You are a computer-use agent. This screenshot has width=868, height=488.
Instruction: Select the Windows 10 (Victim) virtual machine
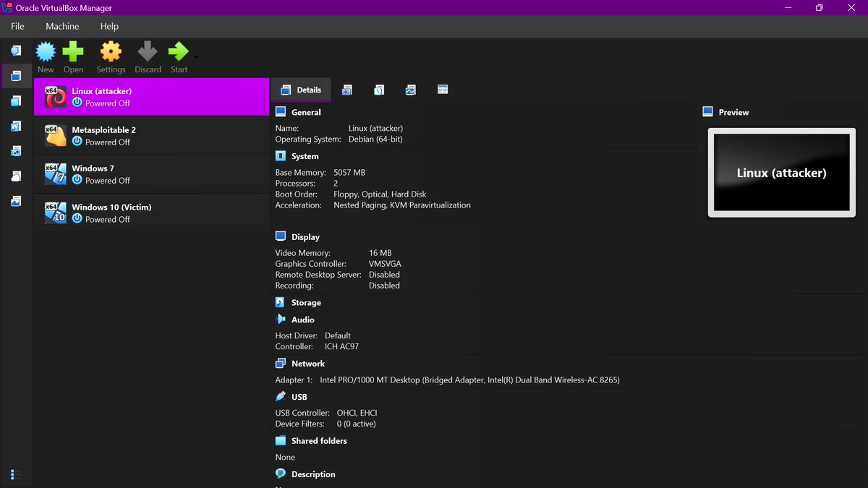(x=151, y=213)
